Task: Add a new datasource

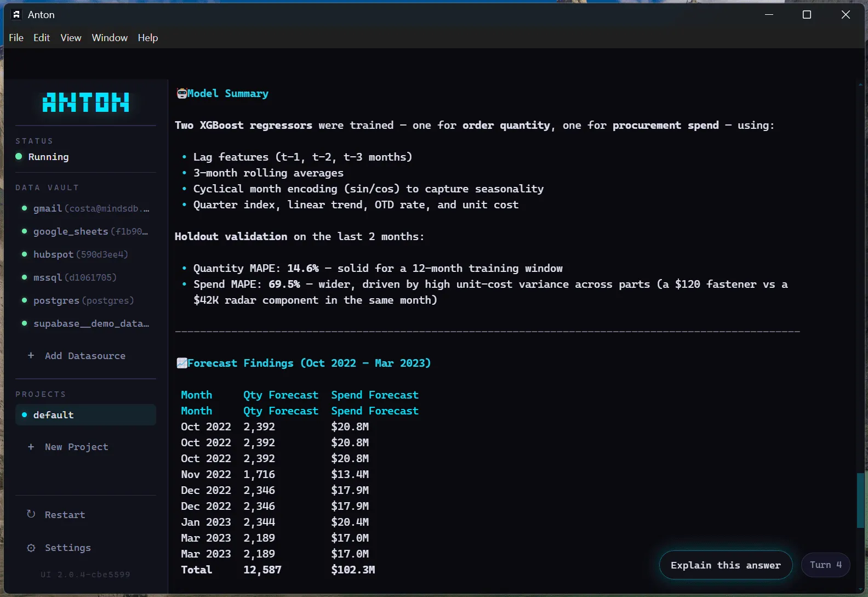Action: pyautogui.click(x=86, y=356)
